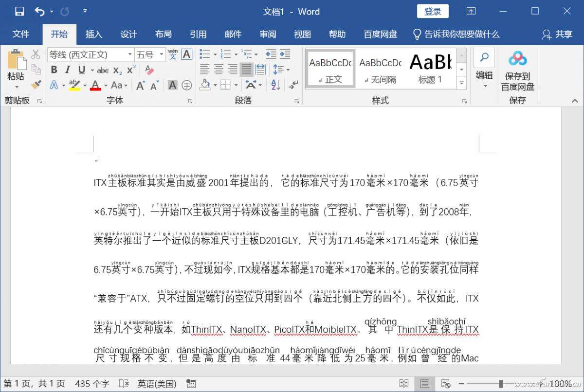The image size is (584, 392).
Task: Open the Phonetic Guide (wén 文) tool
Action: [x=173, y=54]
